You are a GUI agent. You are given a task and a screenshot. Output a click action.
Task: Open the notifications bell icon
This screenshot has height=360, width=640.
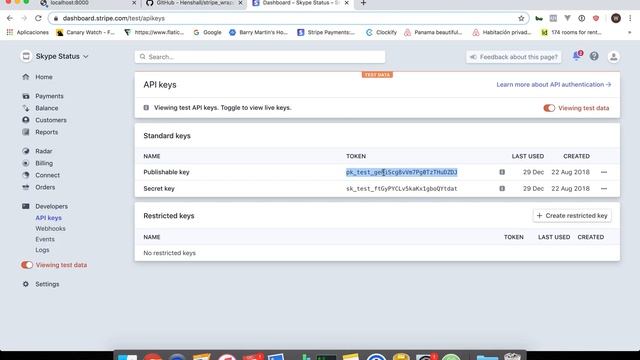pyautogui.click(x=577, y=56)
